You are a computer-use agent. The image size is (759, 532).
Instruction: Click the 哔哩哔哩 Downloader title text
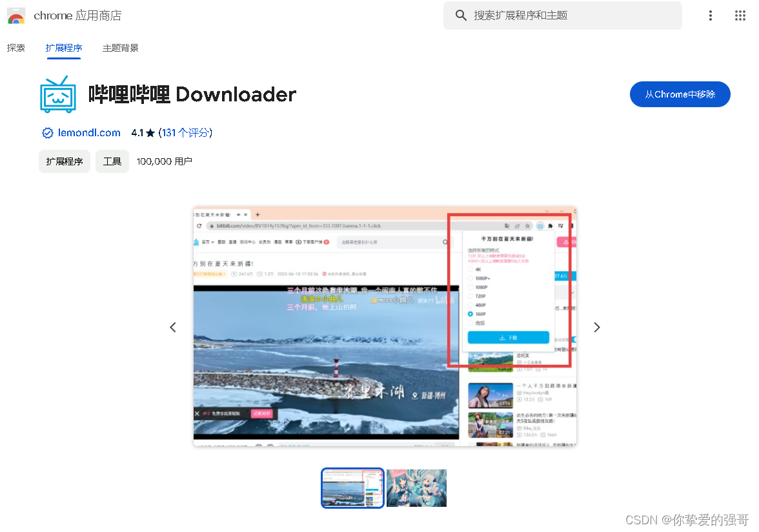192,94
